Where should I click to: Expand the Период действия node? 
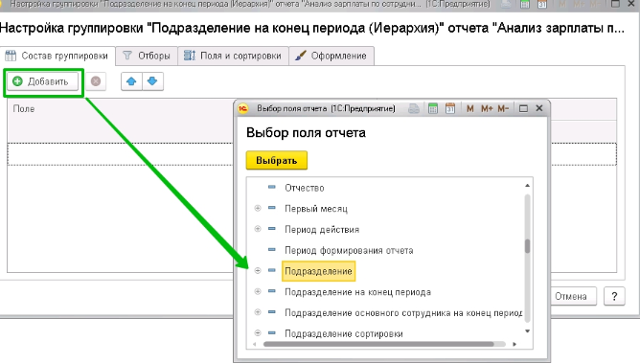pos(258,229)
